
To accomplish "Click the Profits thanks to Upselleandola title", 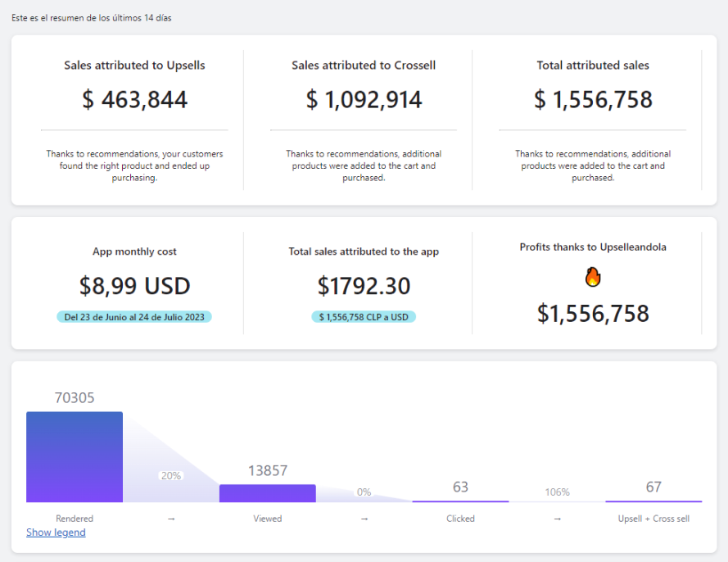I will (593, 247).
